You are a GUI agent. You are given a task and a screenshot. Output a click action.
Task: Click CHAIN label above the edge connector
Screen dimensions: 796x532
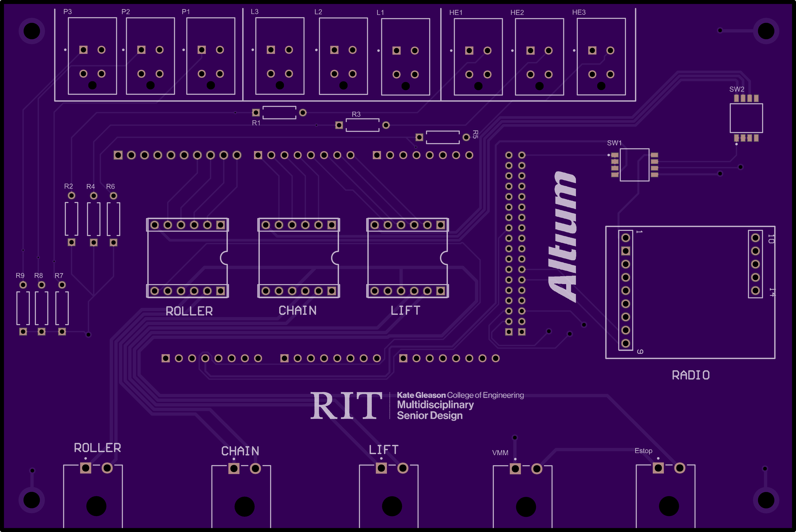coord(240,451)
